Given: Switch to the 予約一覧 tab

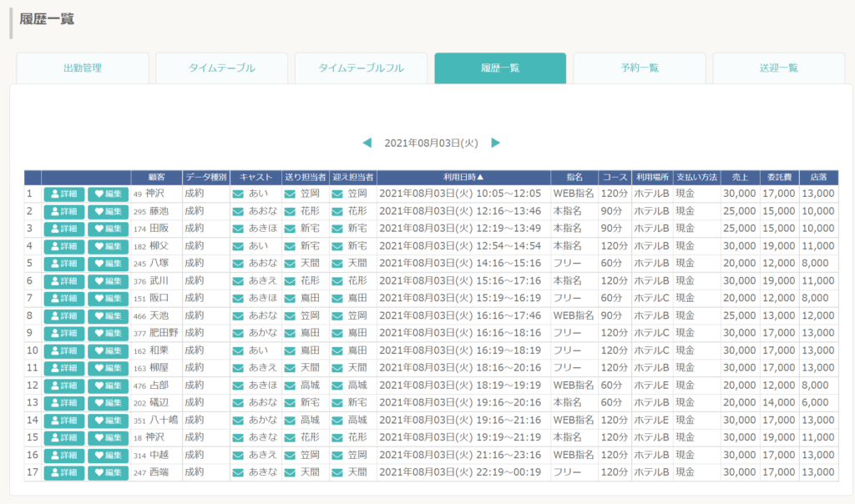Looking at the screenshot, I should tap(640, 68).
